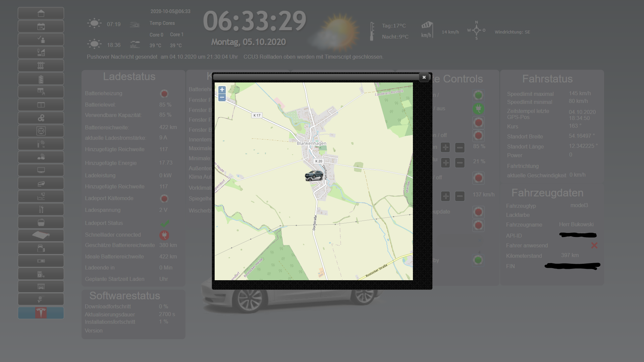Open the monitor/TV page in sidebar

[41, 170]
